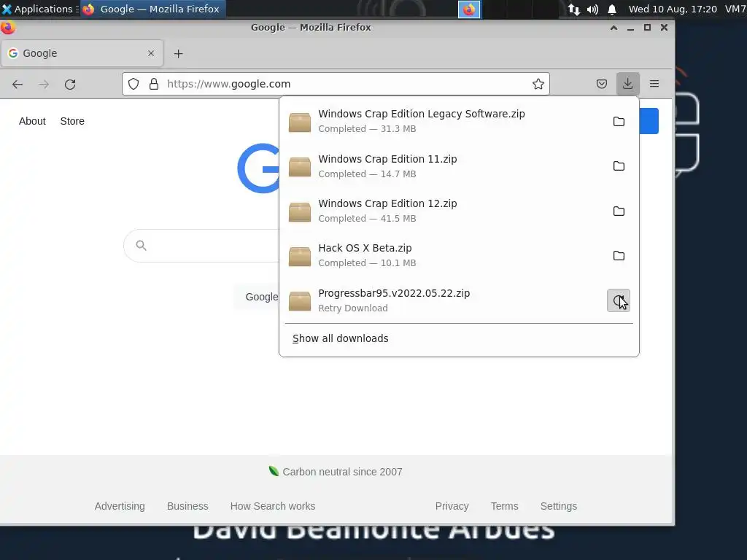Screen dimensions: 747x560
Task: Show Hack OS X Beta.zip in folder
Action: tap(619, 256)
